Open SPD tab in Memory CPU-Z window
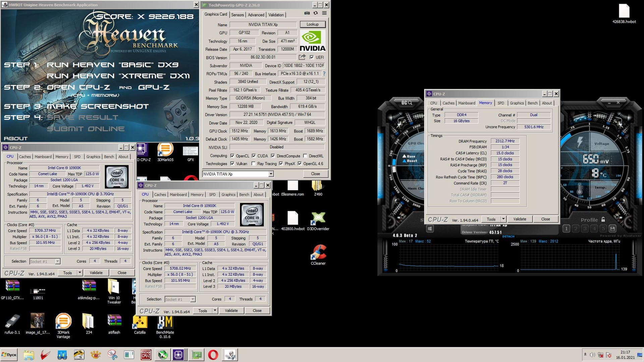The width and height of the screenshot is (644, 362). (x=500, y=103)
